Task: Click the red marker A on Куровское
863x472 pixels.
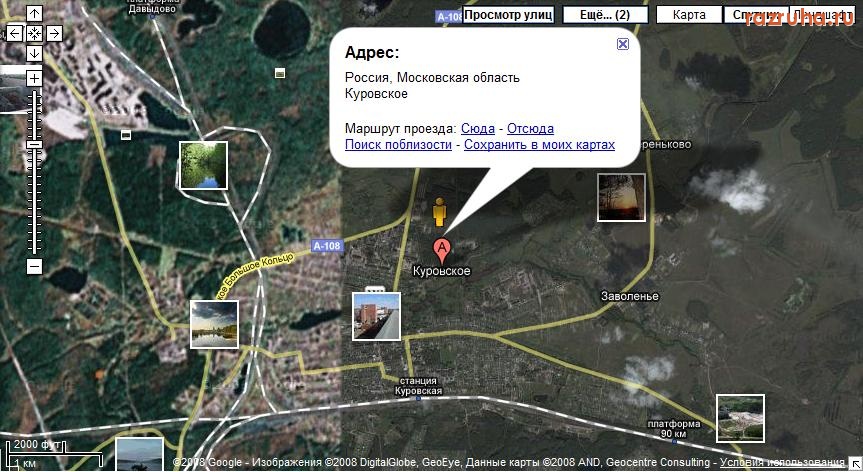Action: [x=441, y=252]
